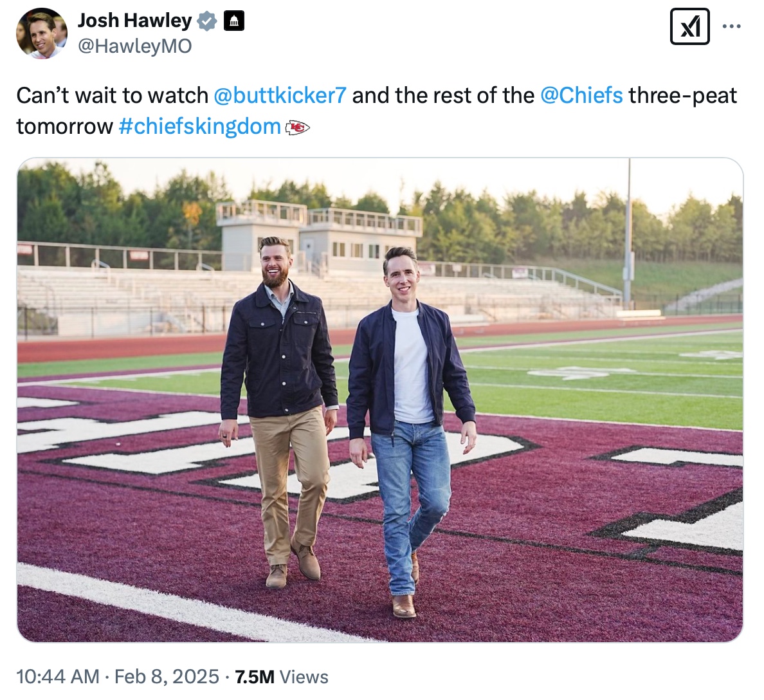This screenshot has width=764, height=700.
Task: Open the 10:44 AM timestamp
Action: pyautogui.click(x=58, y=677)
